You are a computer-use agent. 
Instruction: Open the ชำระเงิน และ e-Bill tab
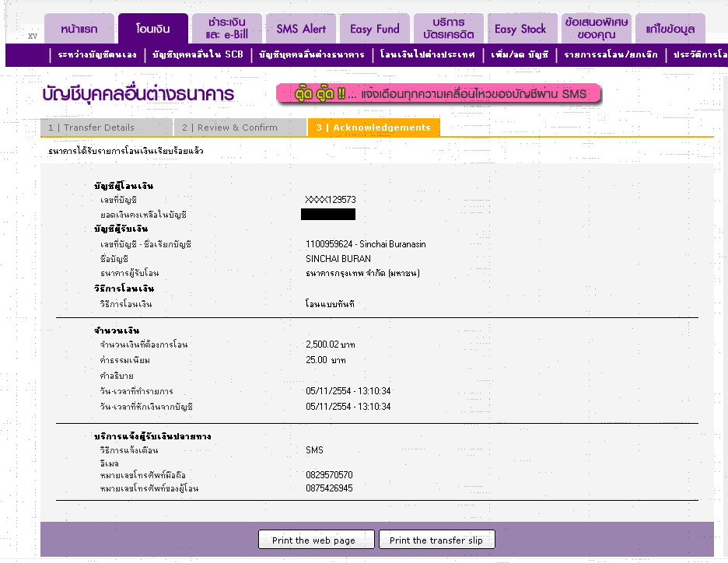[227, 29]
